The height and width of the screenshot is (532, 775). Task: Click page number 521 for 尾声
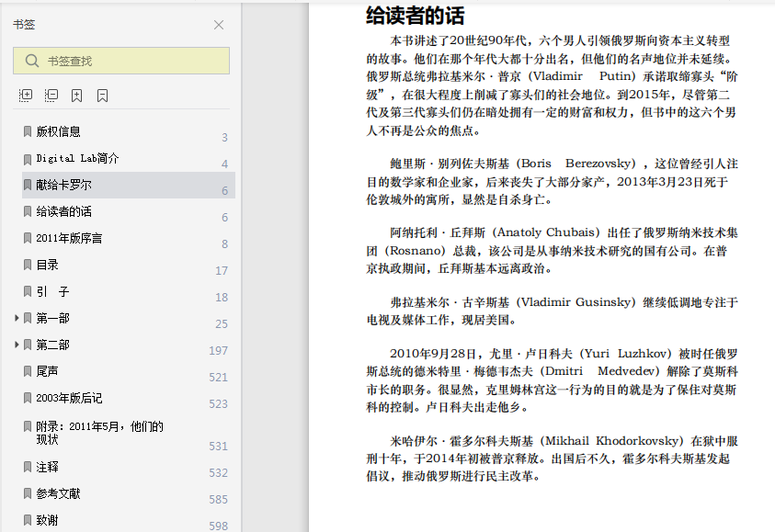click(219, 378)
